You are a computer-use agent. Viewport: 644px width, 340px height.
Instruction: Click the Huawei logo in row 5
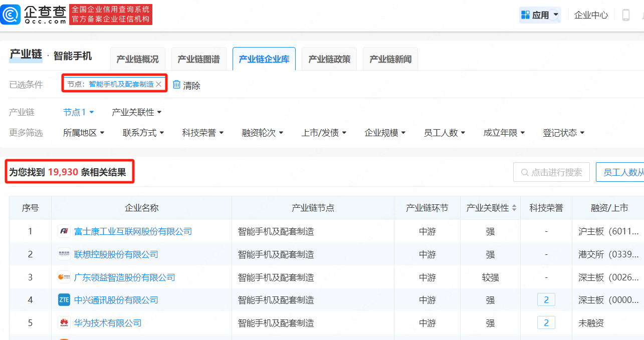tap(64, 323)
